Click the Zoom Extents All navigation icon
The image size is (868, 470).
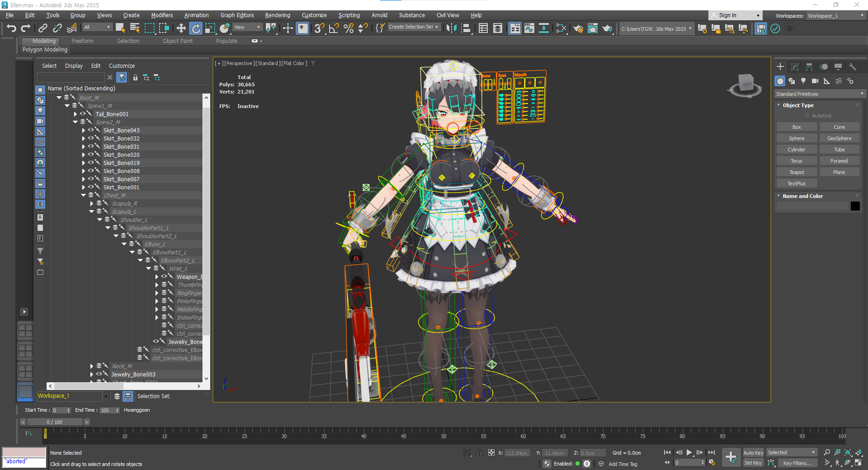859,452
